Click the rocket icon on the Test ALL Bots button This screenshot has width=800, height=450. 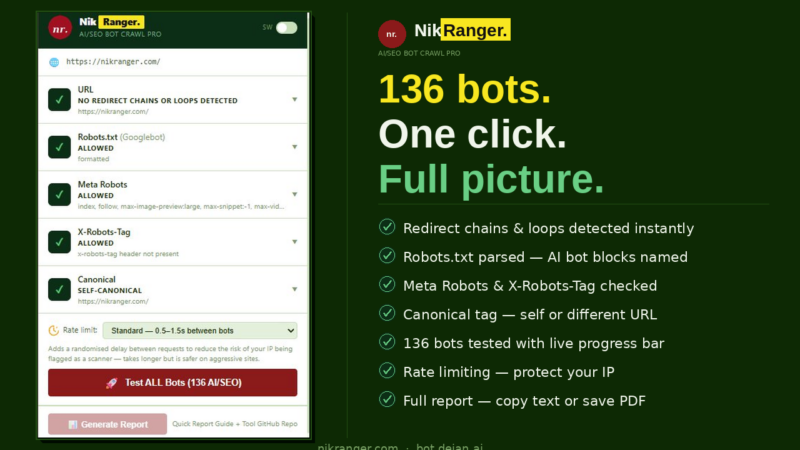(x=112, y=383)
